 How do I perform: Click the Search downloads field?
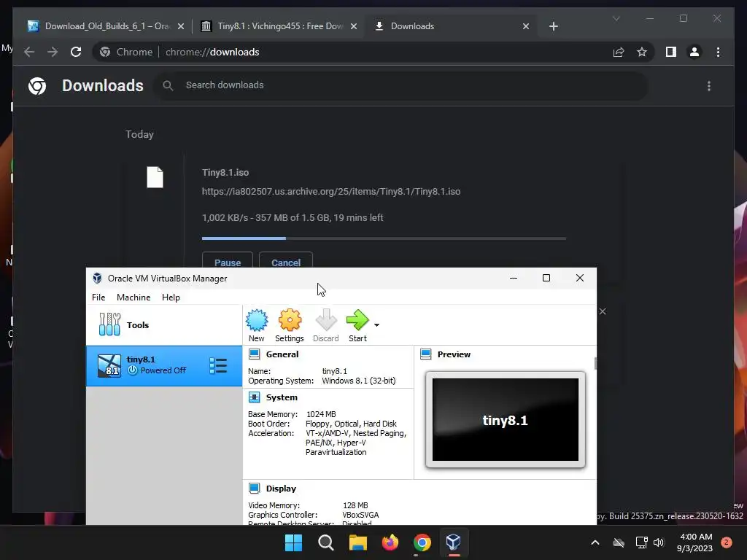[x=400, y=85]
